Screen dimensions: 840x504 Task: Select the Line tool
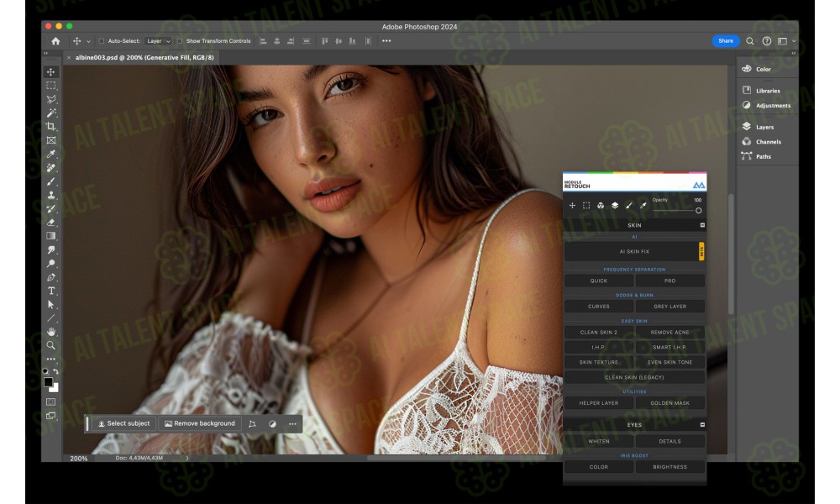click(x=51, y=318)
